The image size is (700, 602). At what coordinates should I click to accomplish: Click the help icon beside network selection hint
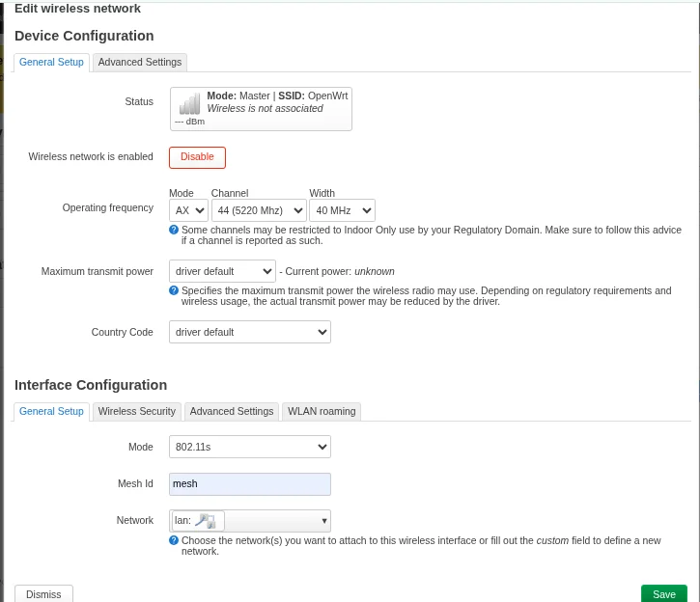174,540
